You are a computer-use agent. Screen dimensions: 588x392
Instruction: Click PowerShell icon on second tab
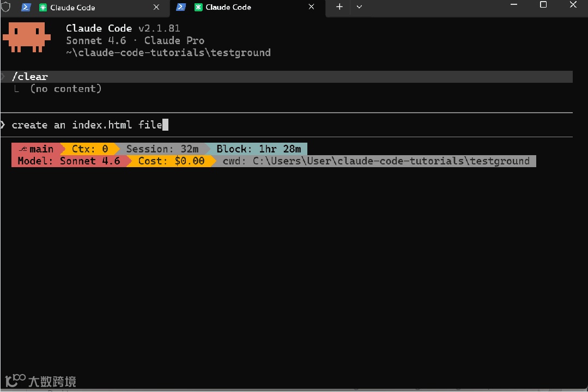click(x=181, y=7)
